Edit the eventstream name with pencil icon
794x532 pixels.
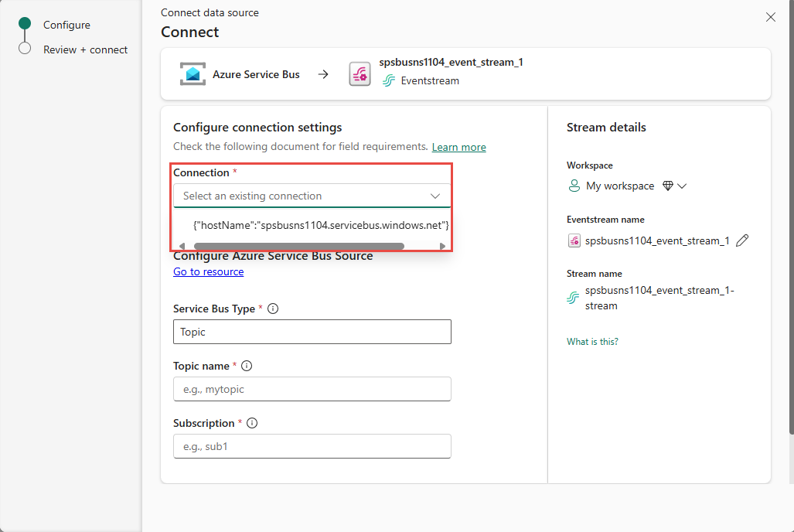click(742, 240)
